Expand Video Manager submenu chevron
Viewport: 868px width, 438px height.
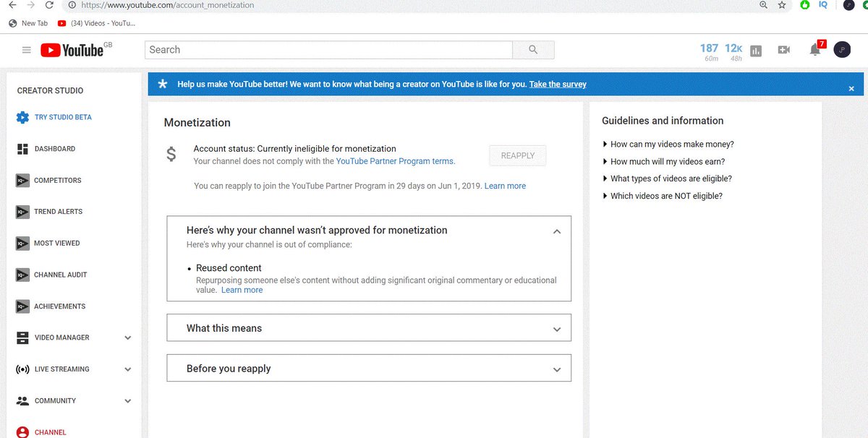pyautogui.click(x=128, y=338)
